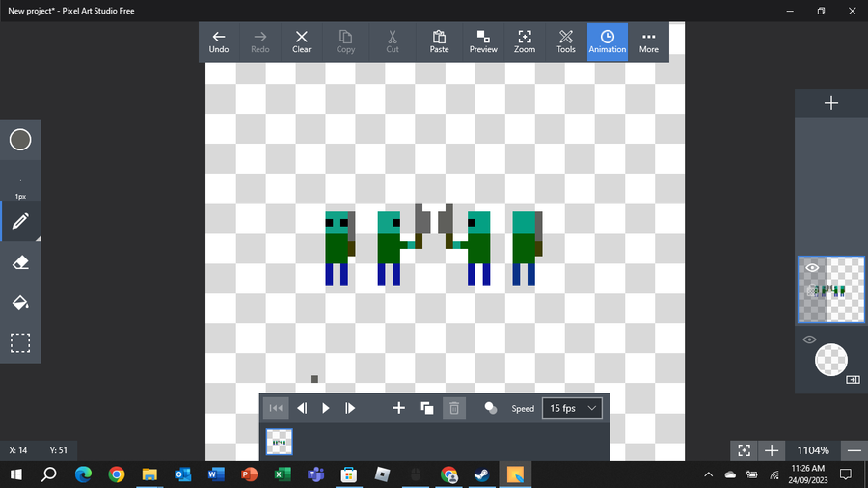Screen dimensions: 868x488
Task: Open Microsoft Store from taskbar
Action: (x=349, y=474)
